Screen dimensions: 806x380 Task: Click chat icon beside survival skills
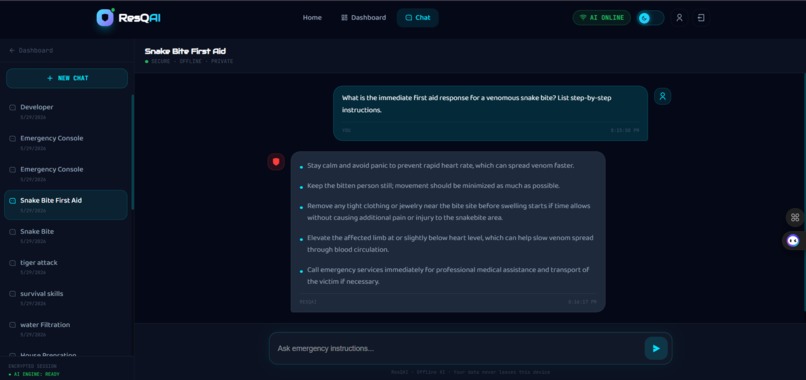click(12, 294)
